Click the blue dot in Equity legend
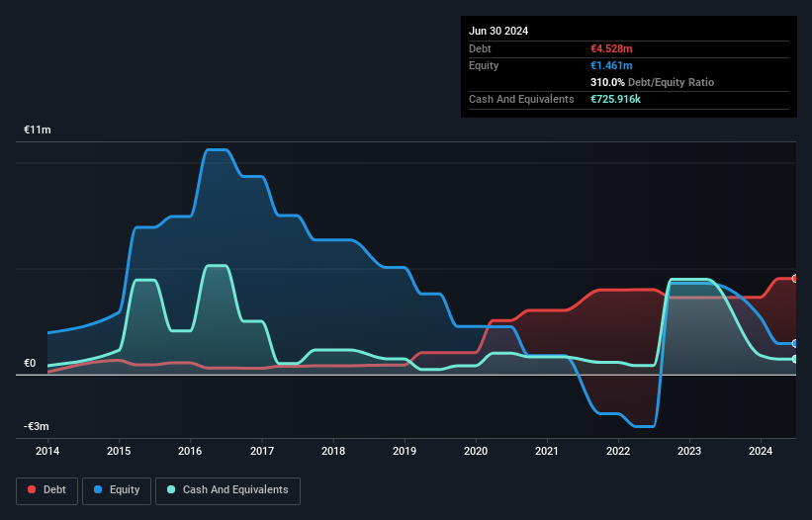The image size is (812, 520). [98, 489]
